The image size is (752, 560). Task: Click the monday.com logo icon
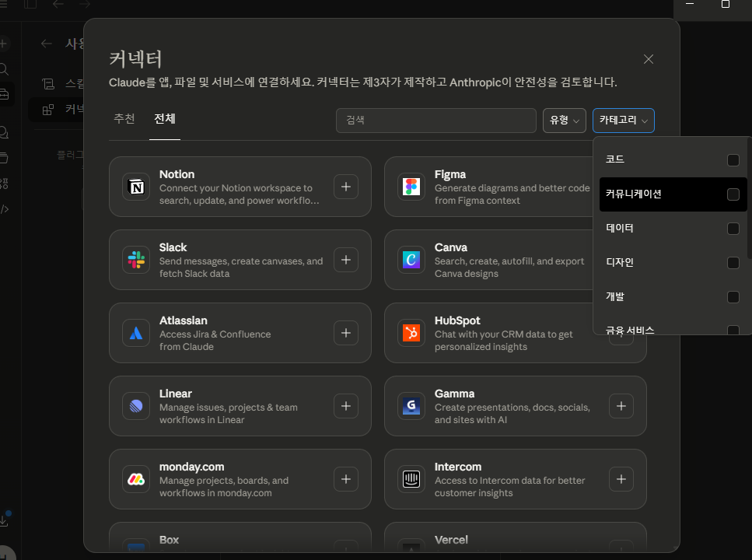136,479
